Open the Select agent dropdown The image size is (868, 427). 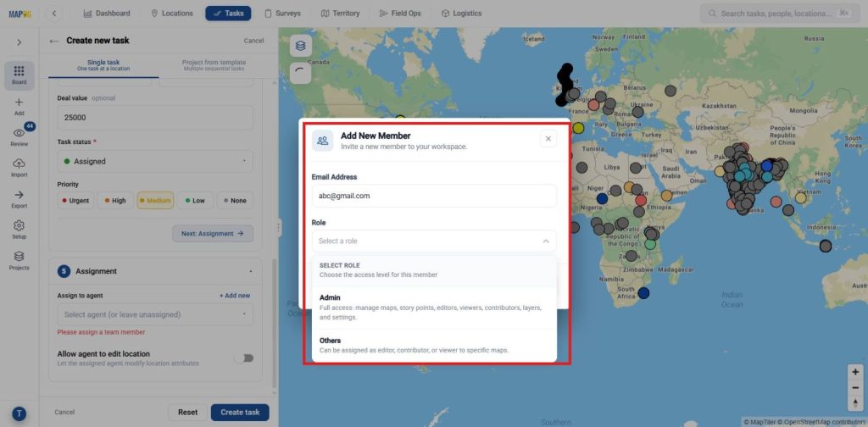[155, 314]
